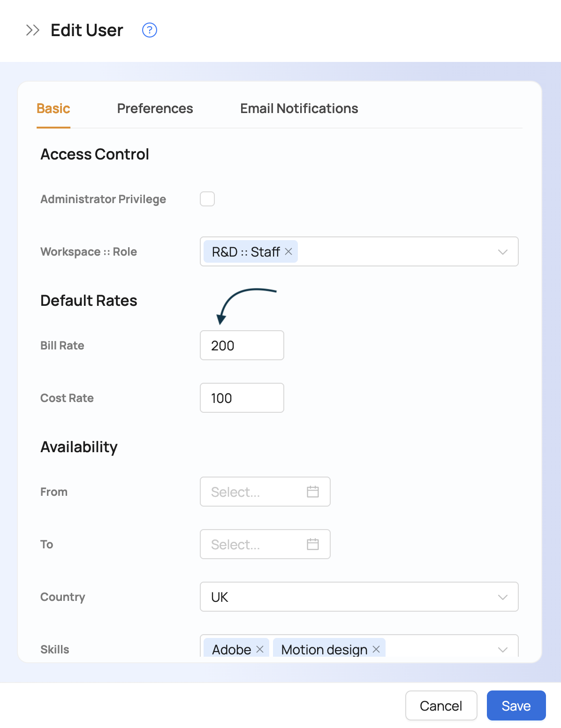Click the From availability date field
561x728 pixels.
(x=253, y=492)
